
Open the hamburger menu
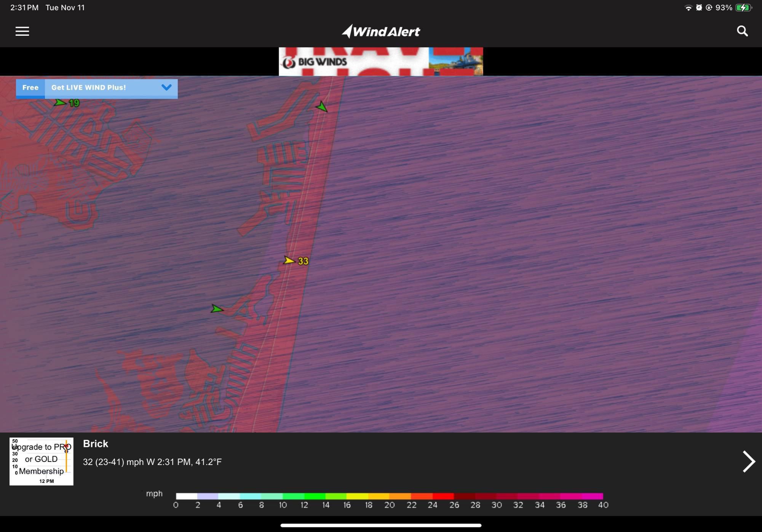point(22,31)
